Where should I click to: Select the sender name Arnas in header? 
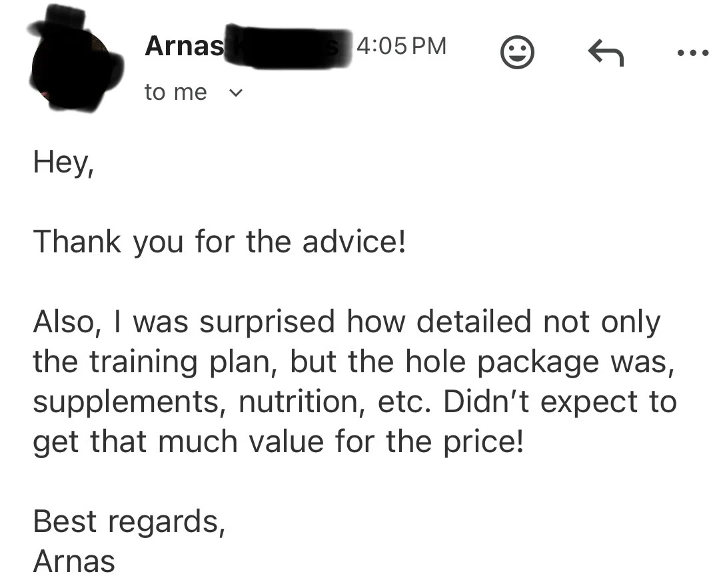[185, 47]
